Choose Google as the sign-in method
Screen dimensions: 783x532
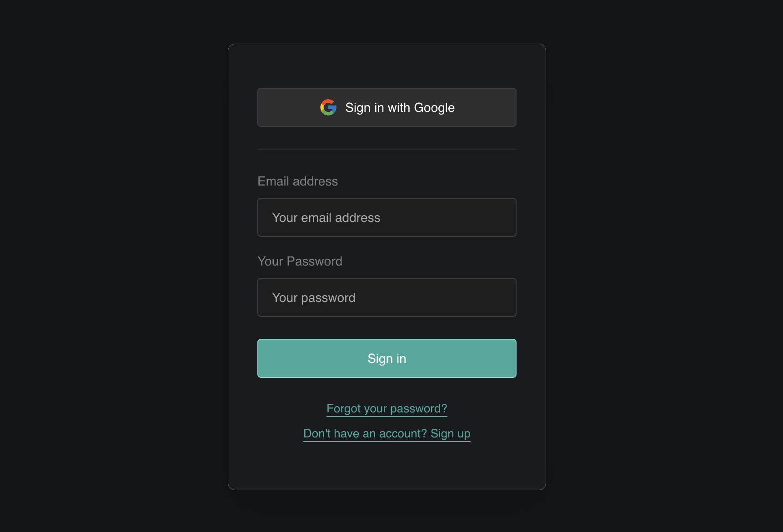click(x=386, y=107)
